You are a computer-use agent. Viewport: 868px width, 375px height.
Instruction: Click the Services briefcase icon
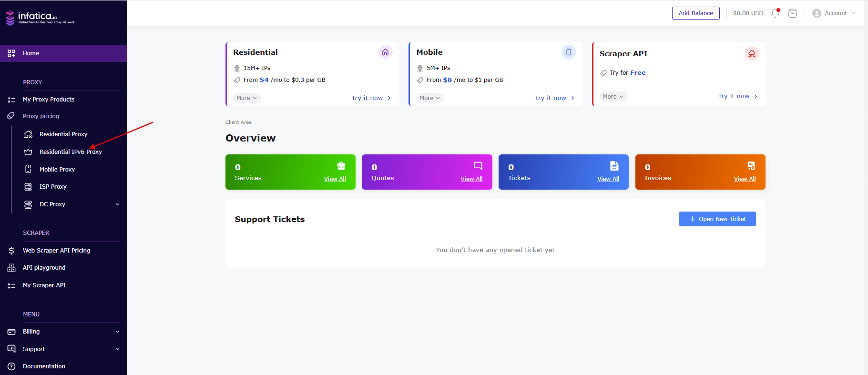(x=341, y=166)
